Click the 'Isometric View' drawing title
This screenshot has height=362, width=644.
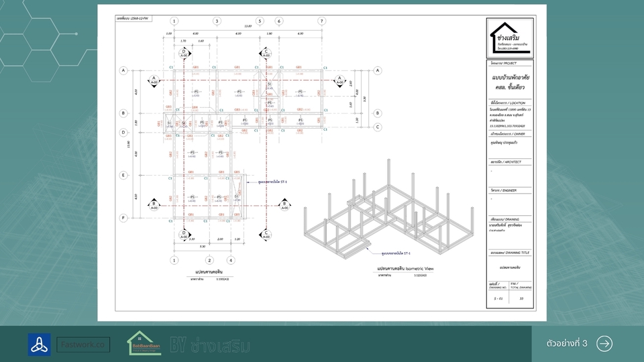pyautogui.click(x=405, y=269)
